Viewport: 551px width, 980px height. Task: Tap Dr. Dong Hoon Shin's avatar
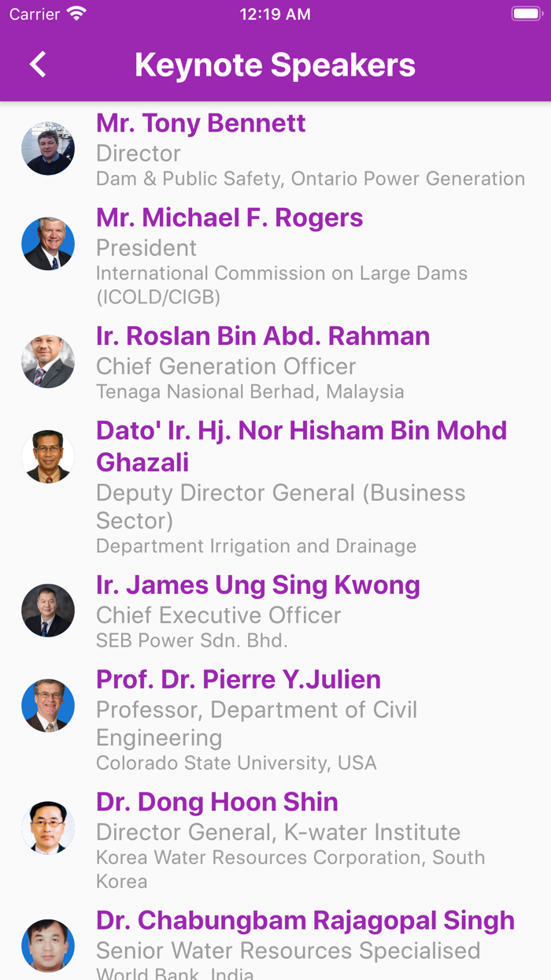point(48,828)
